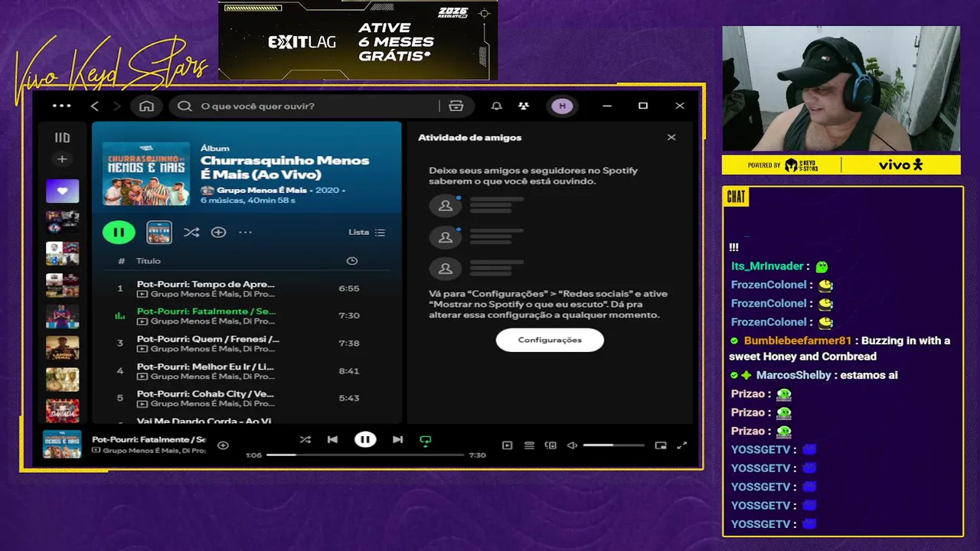The width and height of the screenshot is (980, 551).
Task: Open Now Playing view icon
Action: pos(507,445)
